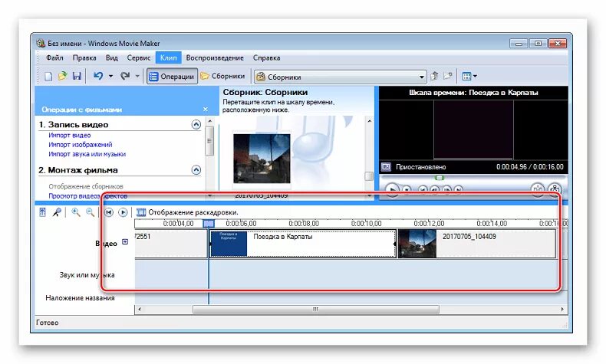Viewport: 606px width, 364px height.
Task: Collapse the Монтаж фильма section
Action: click(196, 170)
